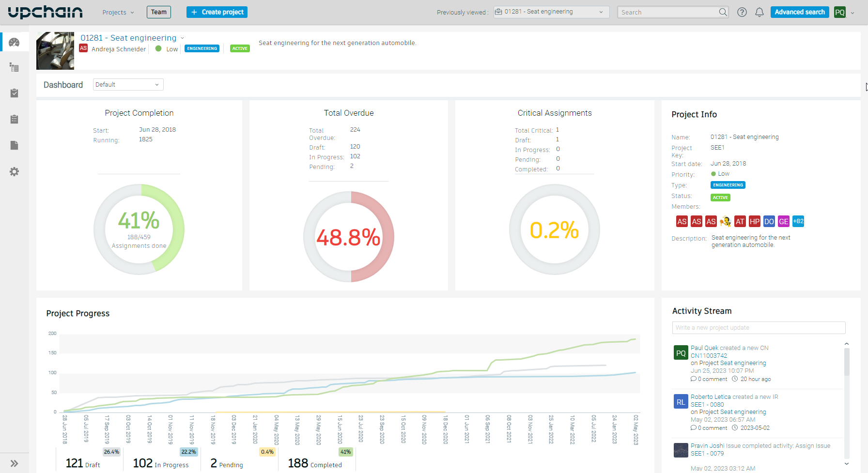This screenshot has width=868, height=473.
Task: Click the PQ user avatar in header
Action: pos(839,13)
